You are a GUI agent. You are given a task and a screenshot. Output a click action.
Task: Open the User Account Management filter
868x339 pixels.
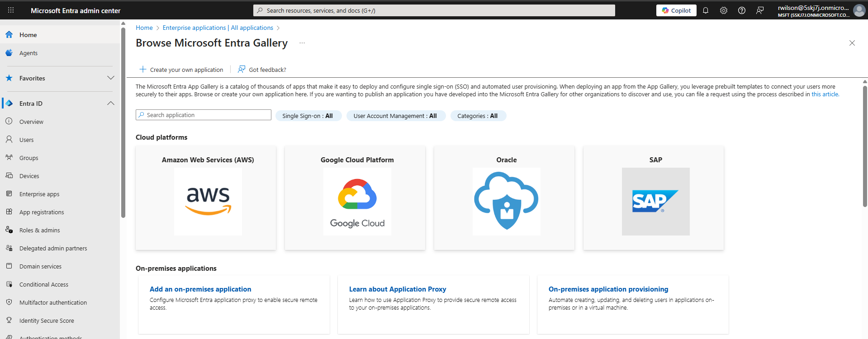395,116
